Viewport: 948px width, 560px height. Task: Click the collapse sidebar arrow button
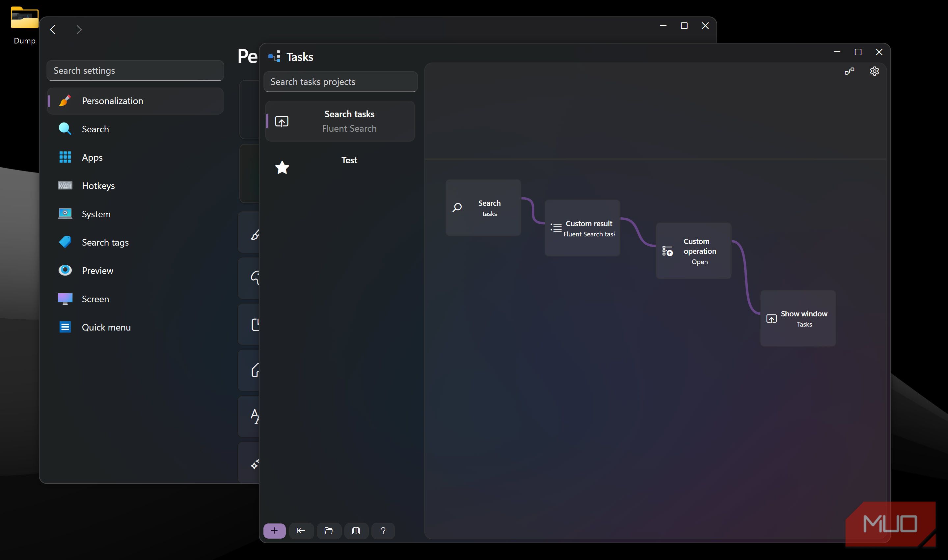(x=301, y=531)
